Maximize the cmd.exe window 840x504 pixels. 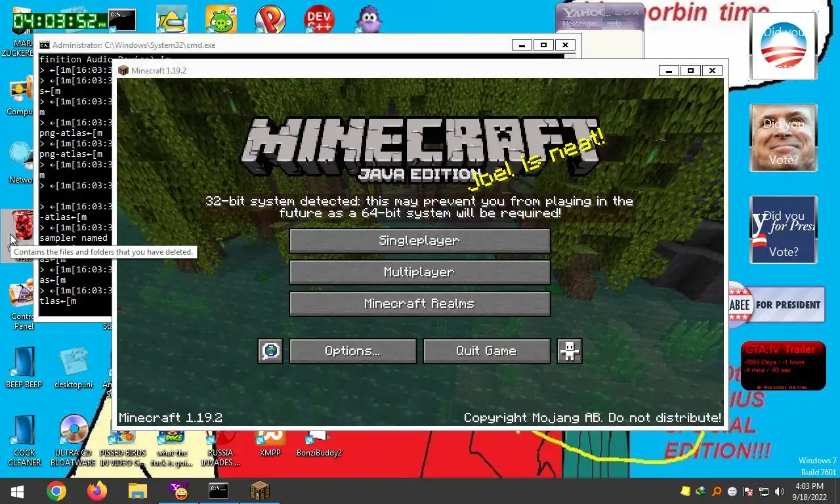543,45
